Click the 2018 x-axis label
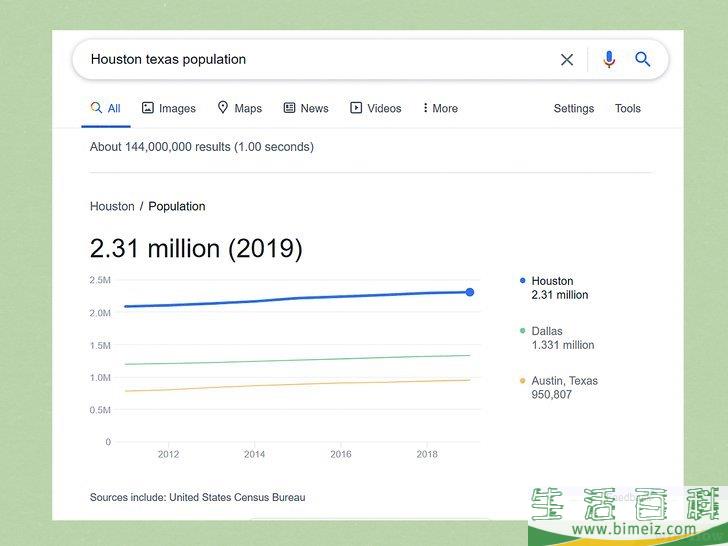Screen dimensions: 728x546 (x=427, y=454)
